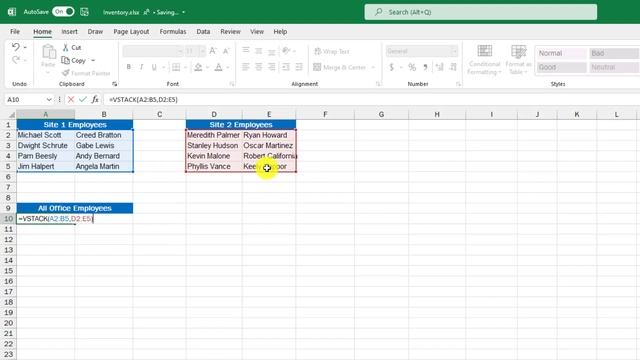
Task: Click Decrease Decimal icon
Action: click(x=453, y=67)
